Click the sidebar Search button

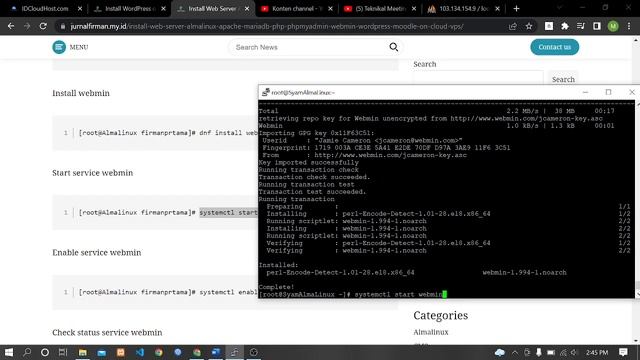pos(563,79)
